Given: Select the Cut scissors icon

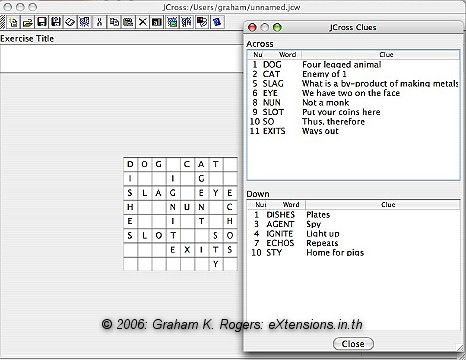Looking at the screenshot, I should 99,22.
